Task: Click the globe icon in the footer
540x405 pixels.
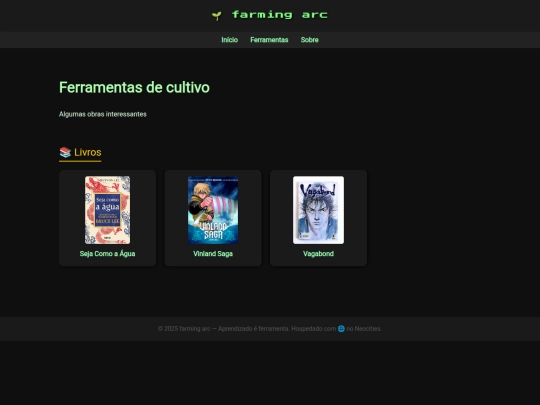Action: tap(341, 329)
